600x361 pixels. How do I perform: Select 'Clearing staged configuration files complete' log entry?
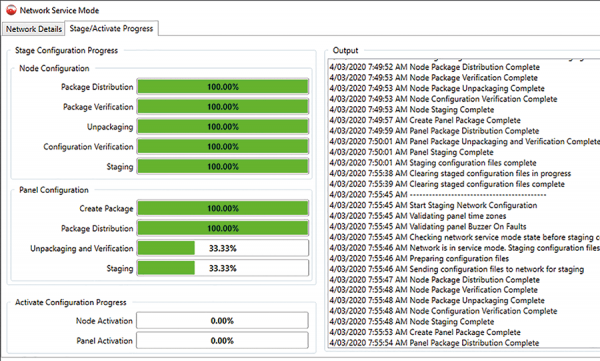point(447,184)
